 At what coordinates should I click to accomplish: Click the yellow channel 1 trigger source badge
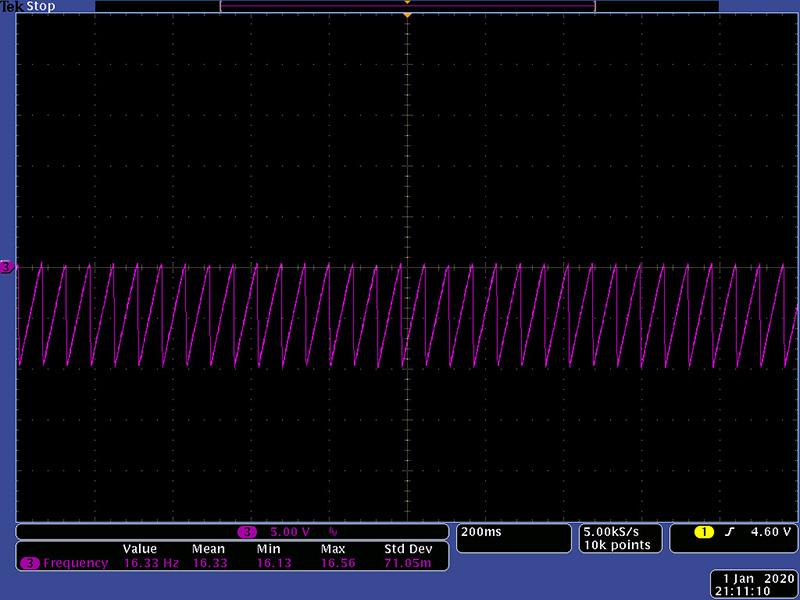point(704,531)
